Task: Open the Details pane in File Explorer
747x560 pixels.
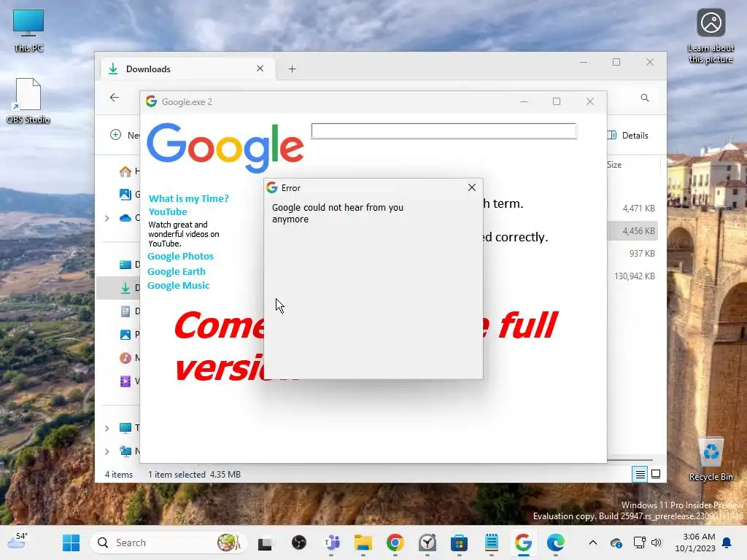Action: [628, 135]
